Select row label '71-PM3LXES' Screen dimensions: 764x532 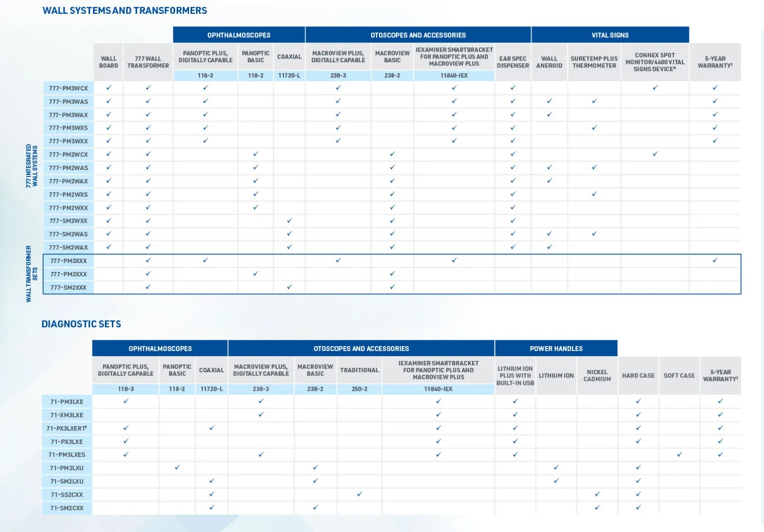coord(67,454)
